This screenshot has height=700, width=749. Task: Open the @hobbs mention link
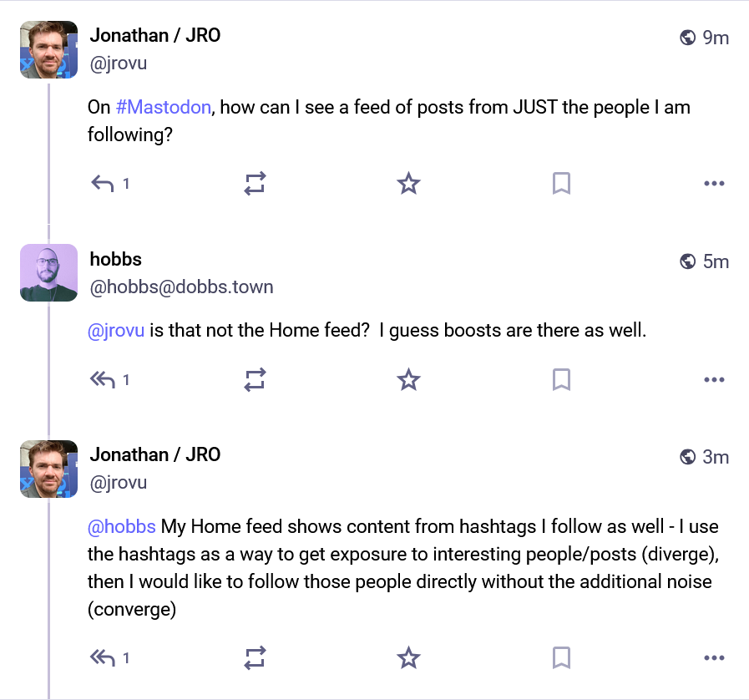point(122,526)
